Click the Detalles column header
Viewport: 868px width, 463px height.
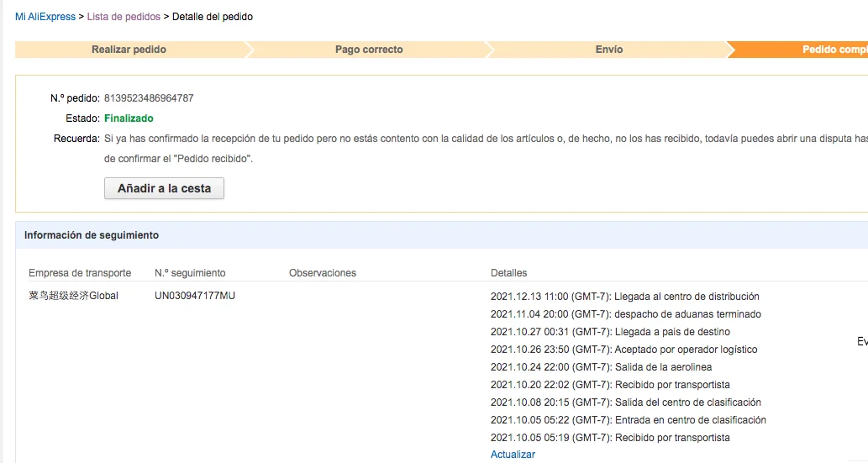508,272
